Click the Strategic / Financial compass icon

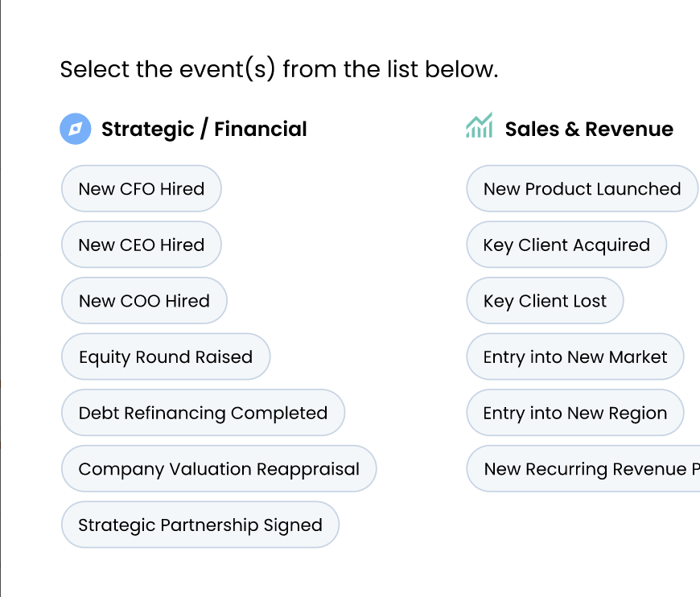[x=76, y=129]
